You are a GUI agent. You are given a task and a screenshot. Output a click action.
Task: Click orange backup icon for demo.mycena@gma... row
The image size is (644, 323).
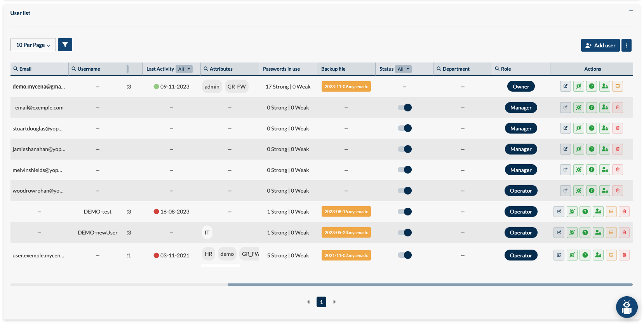618,86
